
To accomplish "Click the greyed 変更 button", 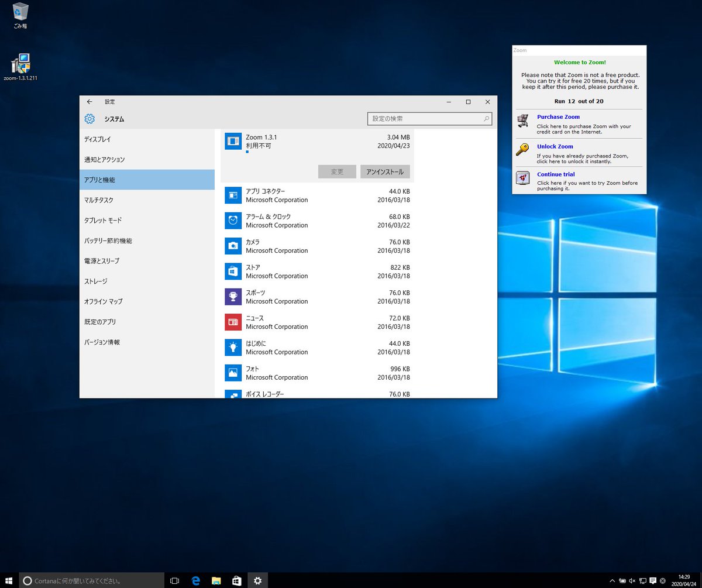I will coord(337,171).
